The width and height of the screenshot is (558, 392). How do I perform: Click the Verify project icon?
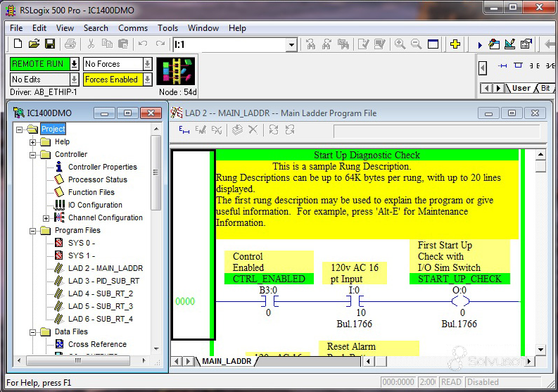pyautogui.click(x=380, y=44)
